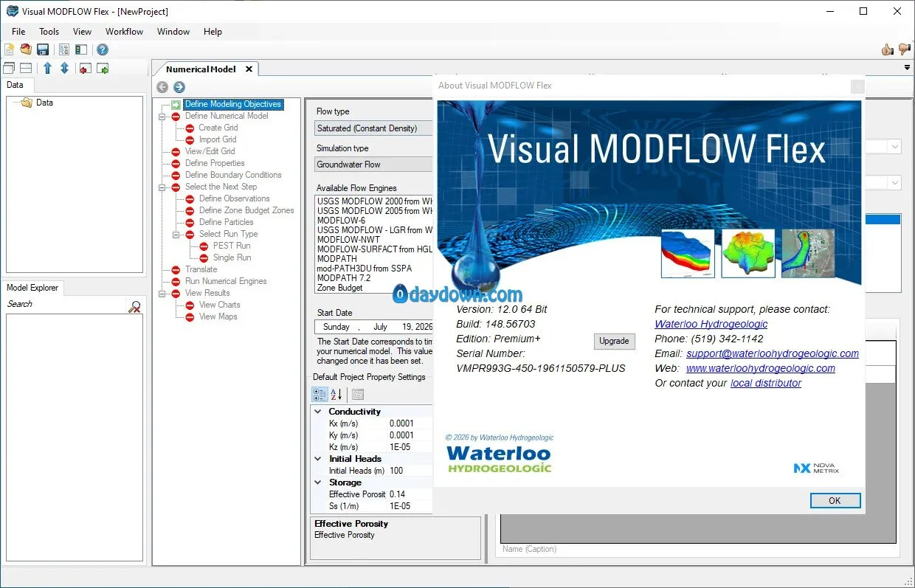The height and width of the screenshot is (588, 915).
Task: Switch property grid to categorized view
Action: tap(320, 395)
